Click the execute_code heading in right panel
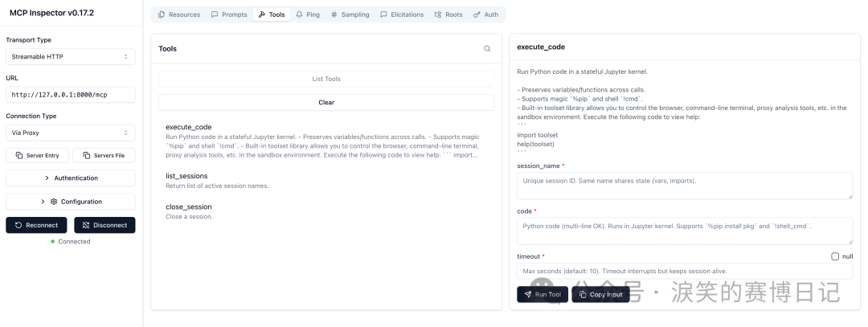Viewport: 868px width, 327px height. coord(541,47)
